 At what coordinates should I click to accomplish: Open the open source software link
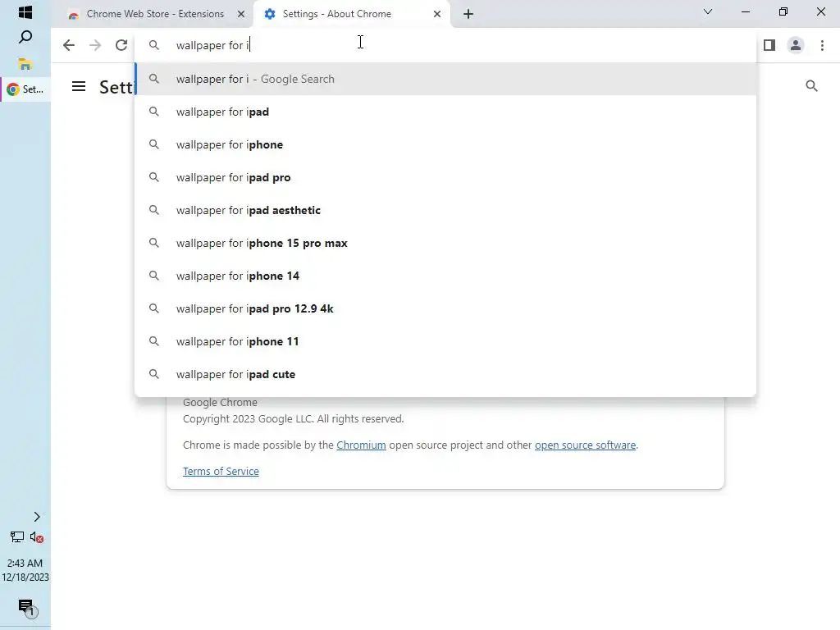pyautogui.click(x=585, y=445)
